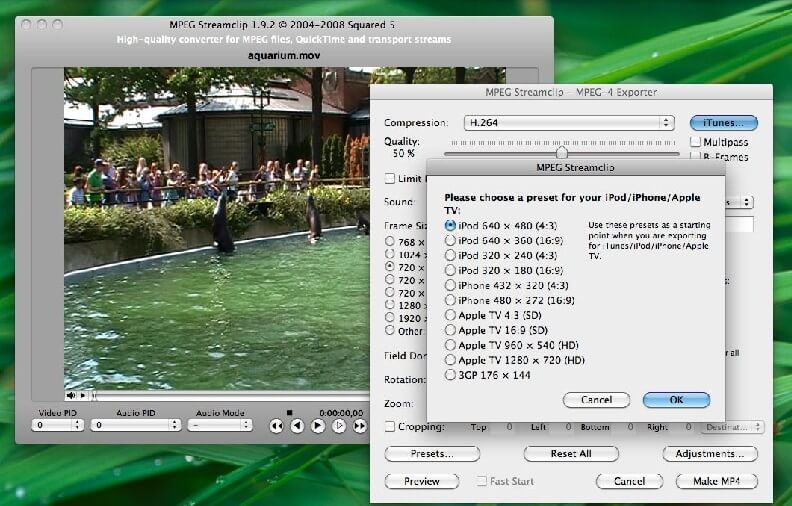Screen dimensions: 792x506
Task: Select the iPod 640 × 360 (16:9) preset
Action: (x=451, y=240)
